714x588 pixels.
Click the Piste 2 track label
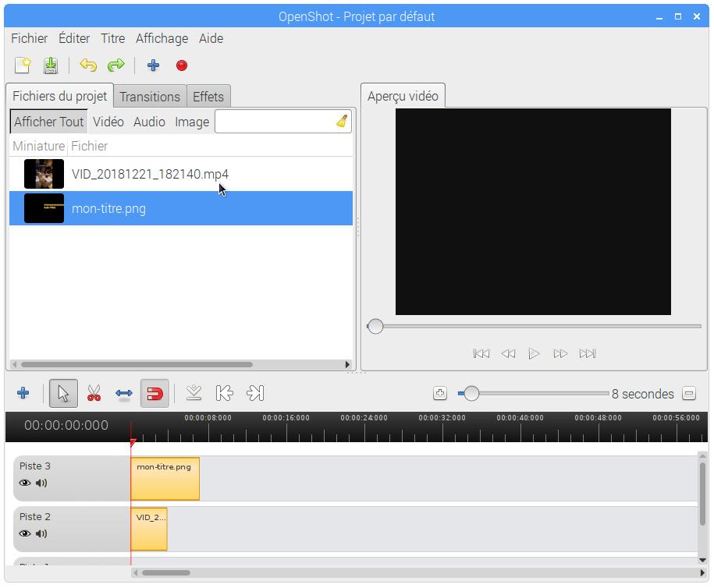(35, 516)
